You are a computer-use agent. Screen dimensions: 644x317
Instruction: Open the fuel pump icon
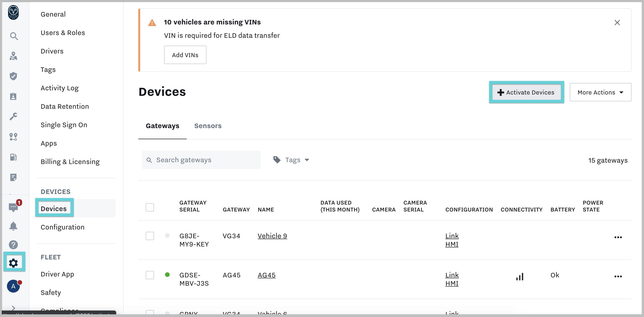[x=13, y=157]
